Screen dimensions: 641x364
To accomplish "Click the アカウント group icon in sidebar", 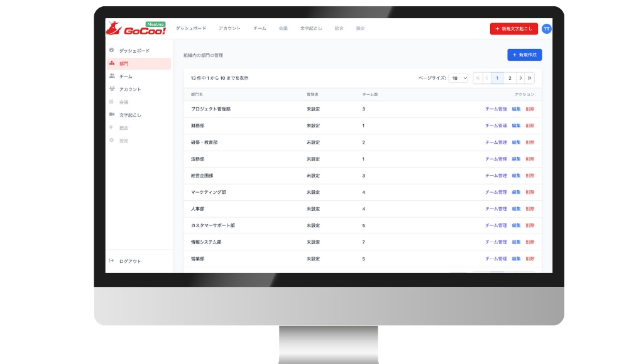I will (112, 89).
